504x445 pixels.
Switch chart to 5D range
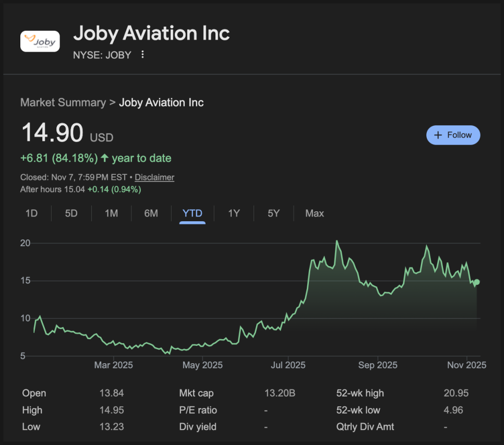pos(71,213)
